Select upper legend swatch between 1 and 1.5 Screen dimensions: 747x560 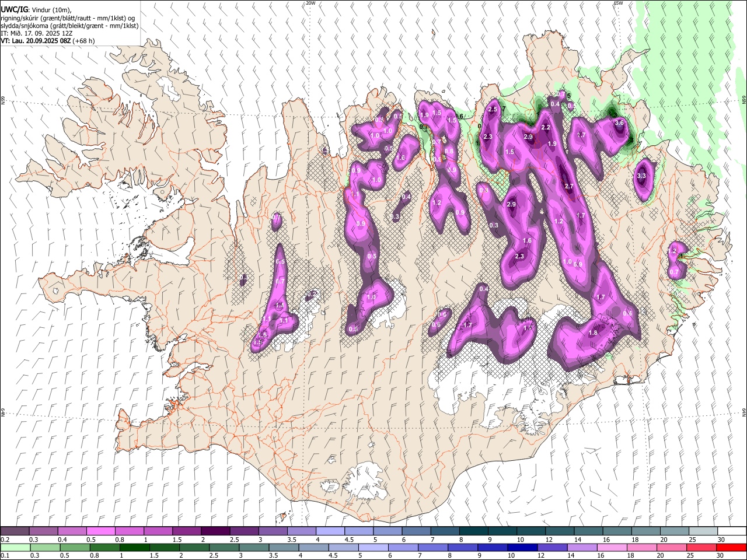pyautogui.click(x=158, y=531)
